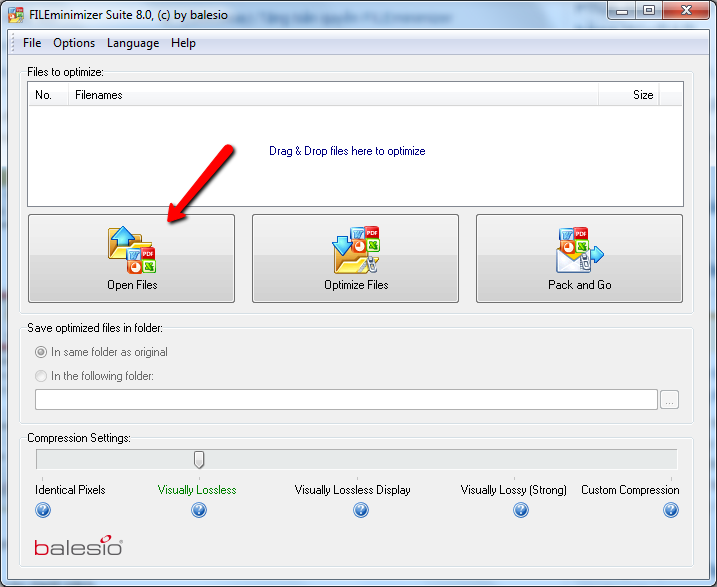Image resolution: width=717 pixels, height=587 pixels.
Task: Open the File menu
Action: pyautogui.click(x=32, y=43)
